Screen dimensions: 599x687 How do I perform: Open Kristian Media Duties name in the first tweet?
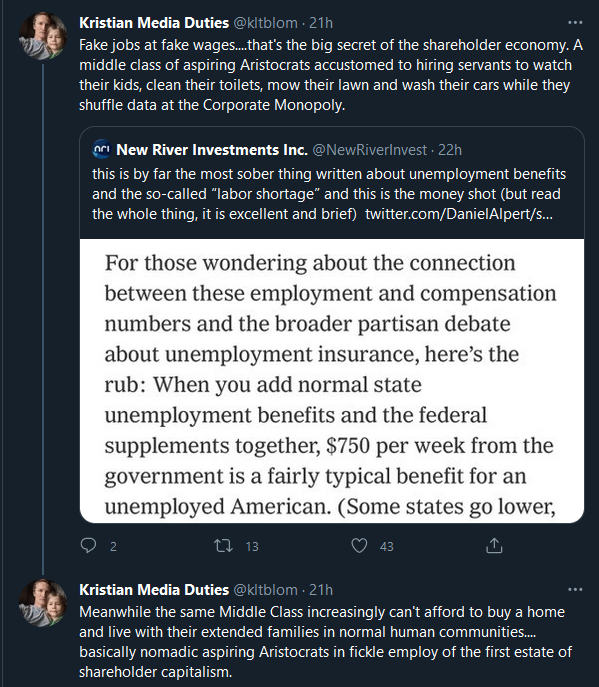[154, 22]
